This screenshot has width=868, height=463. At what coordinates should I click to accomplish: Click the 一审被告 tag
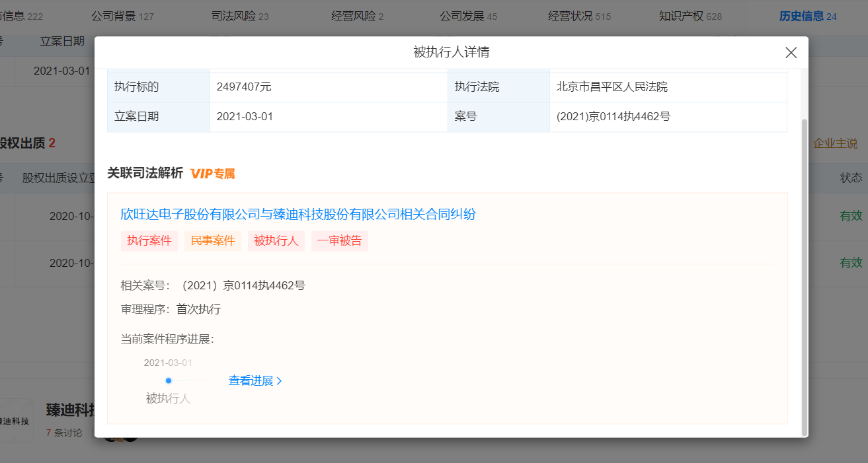tap(340, 241)
